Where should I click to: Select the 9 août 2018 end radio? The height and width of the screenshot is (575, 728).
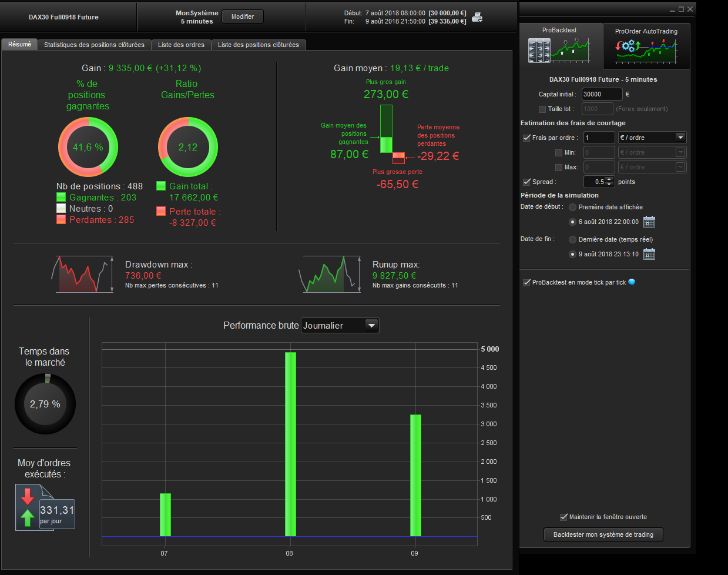572,254
